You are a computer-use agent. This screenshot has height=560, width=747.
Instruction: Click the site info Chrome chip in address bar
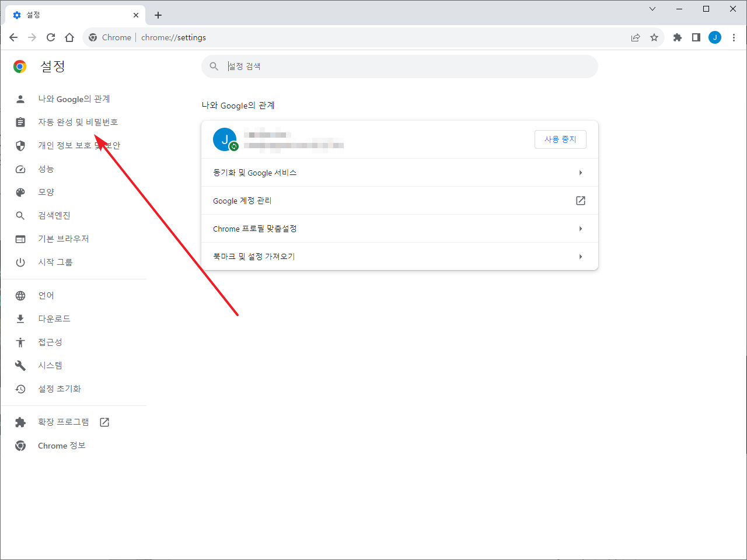click(x=110, y=37)
